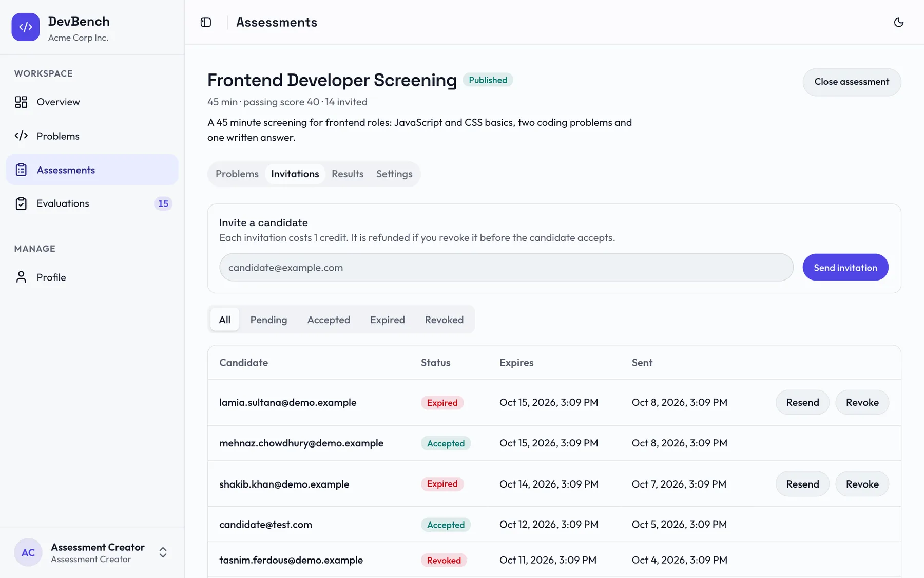Revoke invitation for lamia.sultana@demo.example
Viewport: 924px width, 578px height.
click(862, 402)
